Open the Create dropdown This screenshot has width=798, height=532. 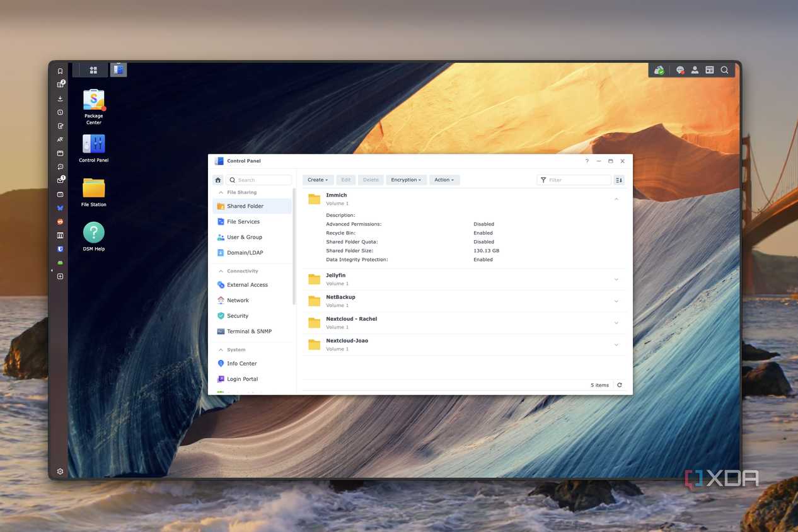tap(318, 180)
